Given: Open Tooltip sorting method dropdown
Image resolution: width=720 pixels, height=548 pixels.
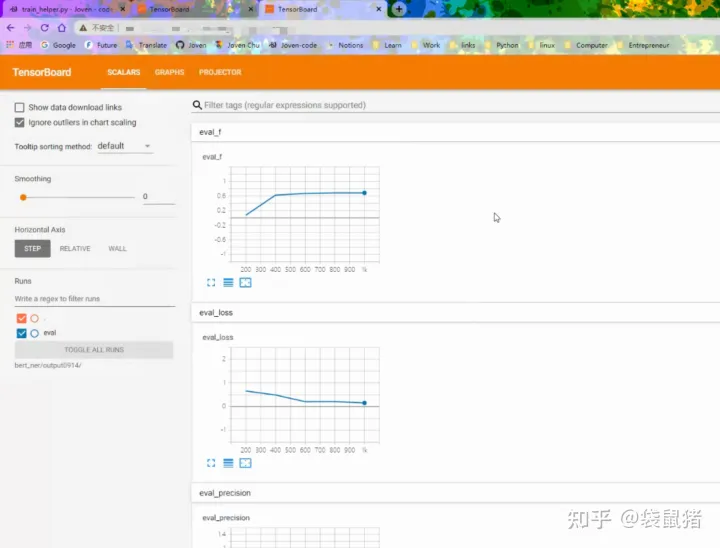Looking at the screenshot, I should click(x=124, y=146).
